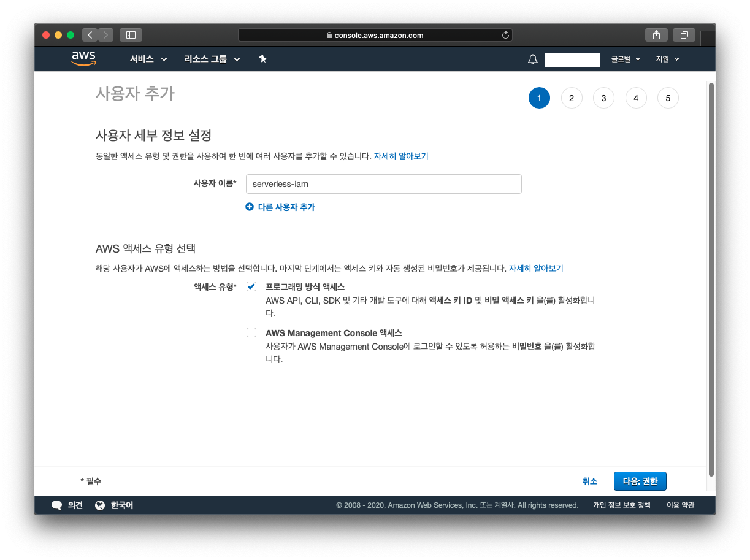Click inside the 사용자 이름 input field
This screenshot has width=750, height=560.
click(x=383, y=184)
